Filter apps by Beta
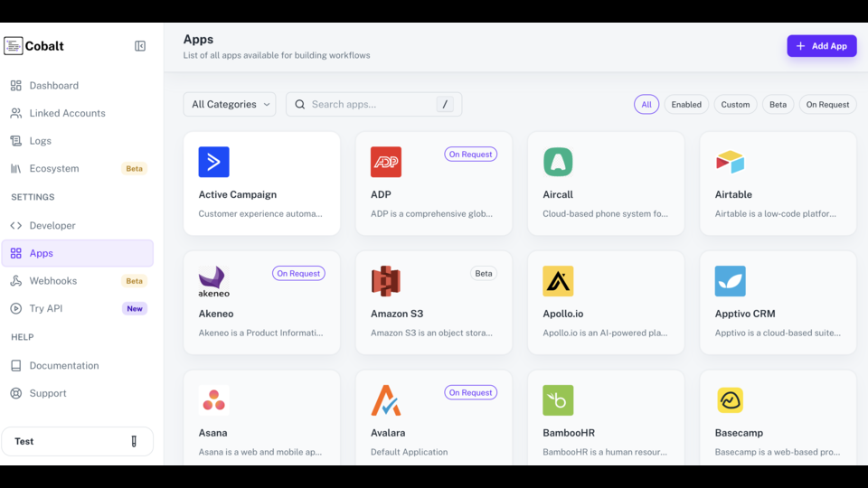Image resolution: width=868 pixels, height=488 pixels. 778,104
